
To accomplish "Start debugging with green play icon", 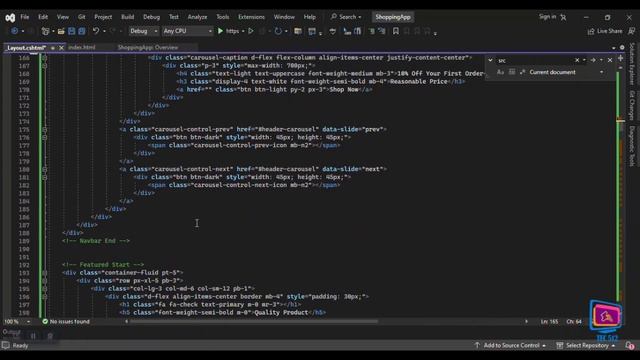I will (x=220, y=31).
